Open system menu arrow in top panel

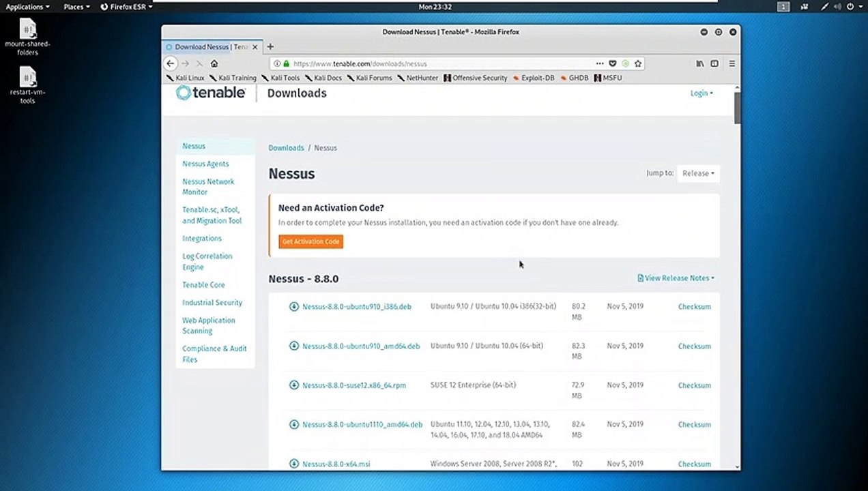coord(861,7)
